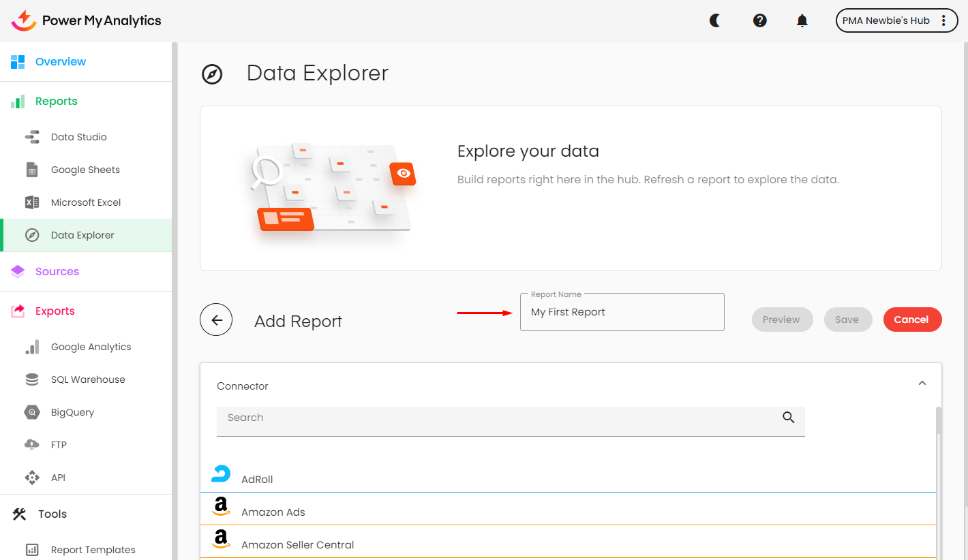
Task: Open notifications bell icon
Action: (802, 20)
